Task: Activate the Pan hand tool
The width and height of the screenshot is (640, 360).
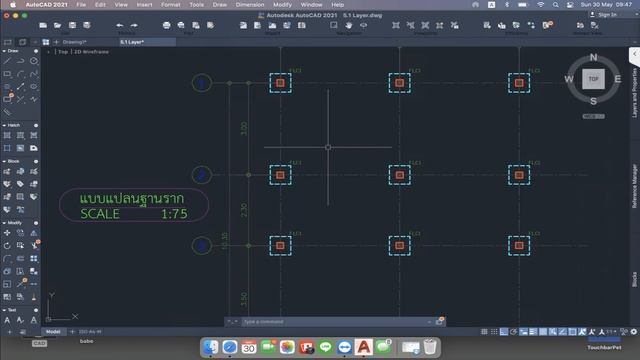Action: 349,25
